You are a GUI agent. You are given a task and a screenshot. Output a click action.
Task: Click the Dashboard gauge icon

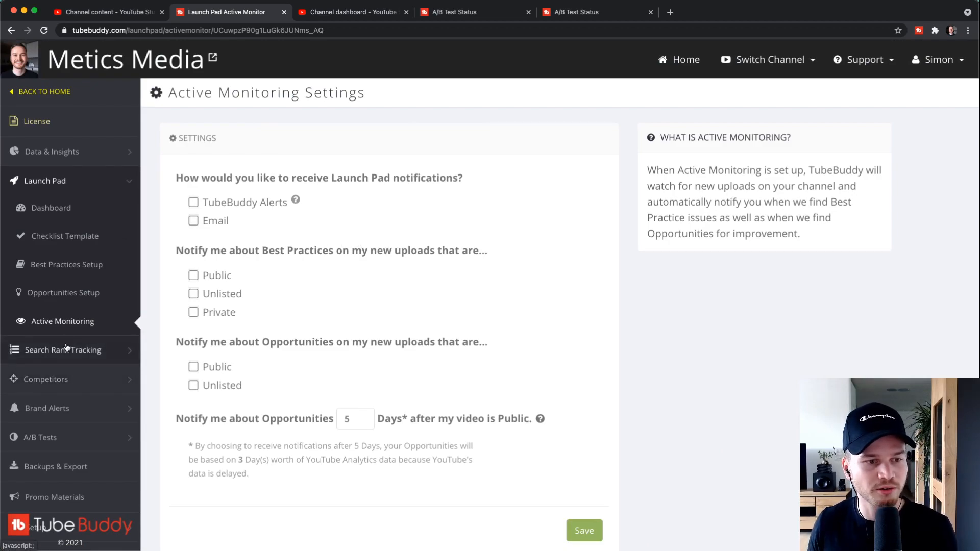click(x=21, y=208)
